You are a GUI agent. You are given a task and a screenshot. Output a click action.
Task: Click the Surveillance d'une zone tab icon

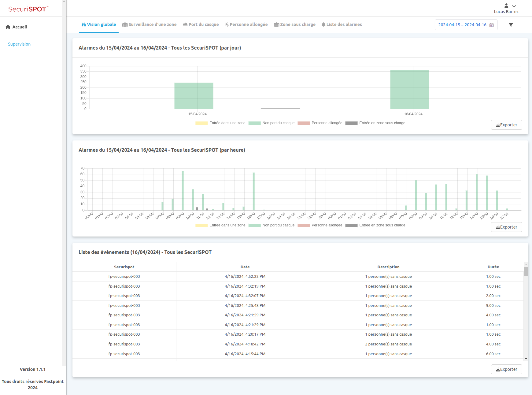(x=125, y=24)
